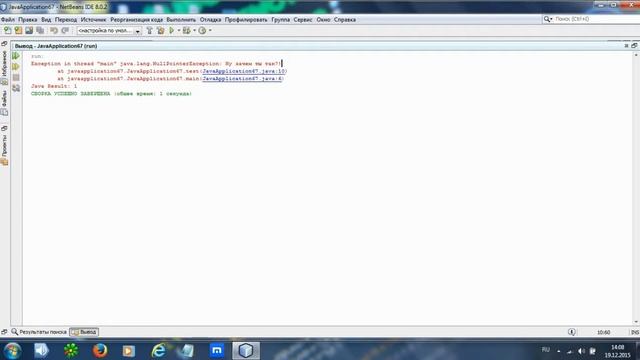640x360 pixels.
Task: Open the Окно menu
Action: pyautogui.click(x=323, y=20)
